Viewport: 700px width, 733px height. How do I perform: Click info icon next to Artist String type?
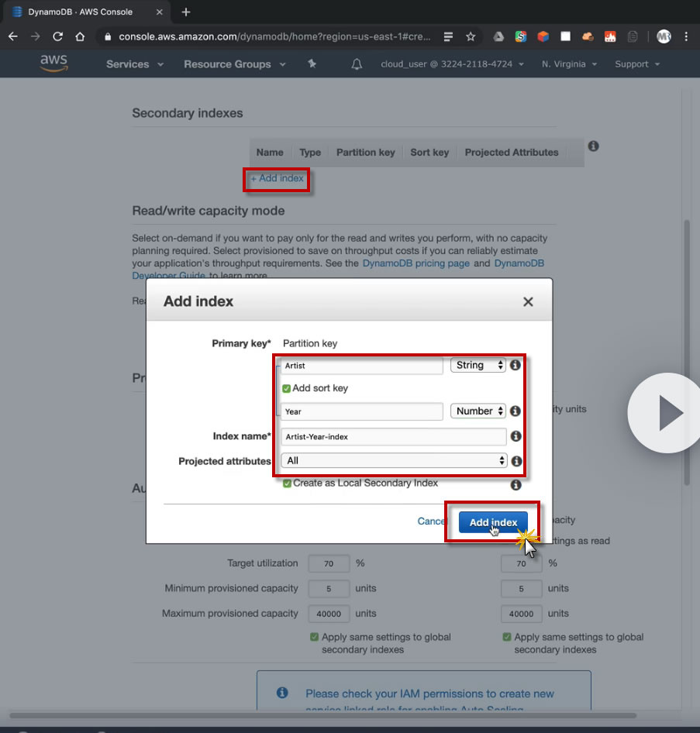(x=516, y=365)
